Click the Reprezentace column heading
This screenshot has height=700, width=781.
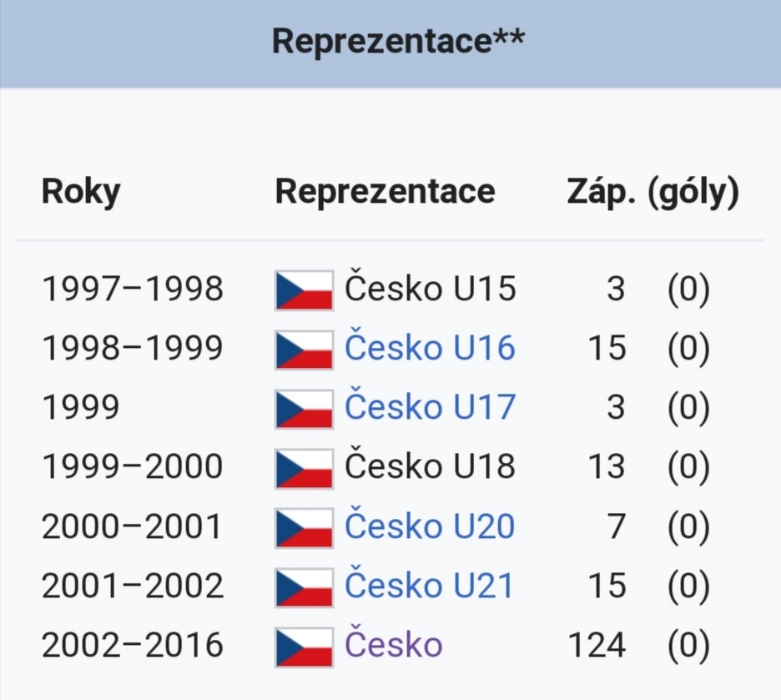click(x=385, y=192)
